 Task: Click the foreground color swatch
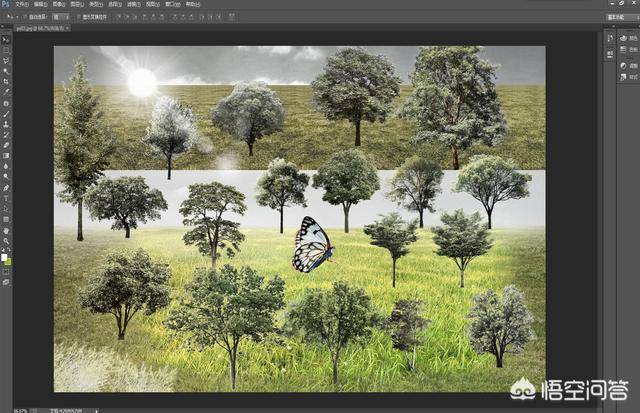(5, 258)
